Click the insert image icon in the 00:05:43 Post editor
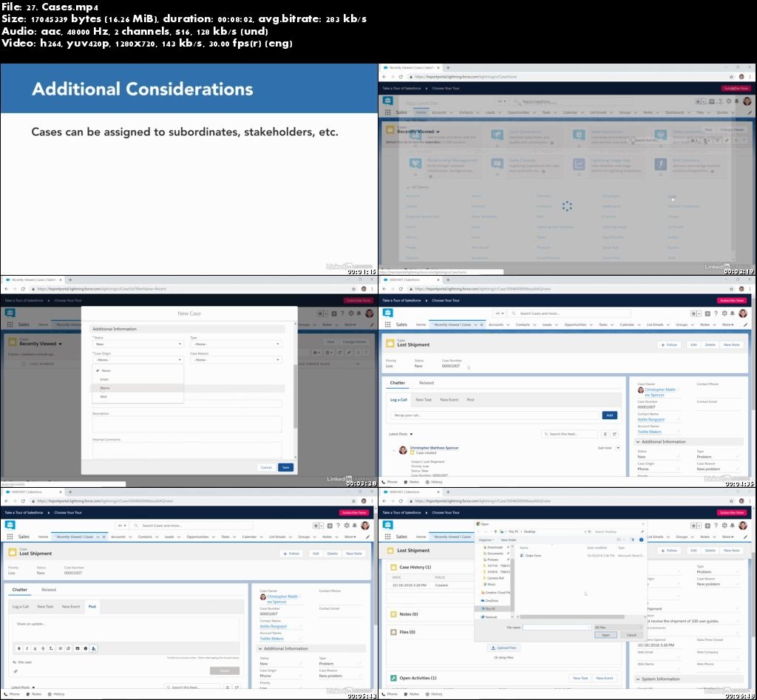The image size is (757, 700). (x=77, y=648)
